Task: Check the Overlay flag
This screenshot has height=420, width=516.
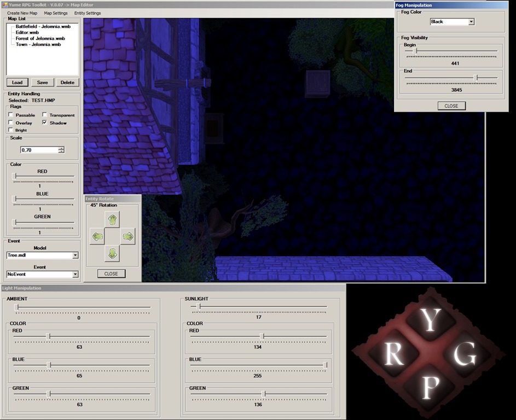Action: [x=11, y=123]
